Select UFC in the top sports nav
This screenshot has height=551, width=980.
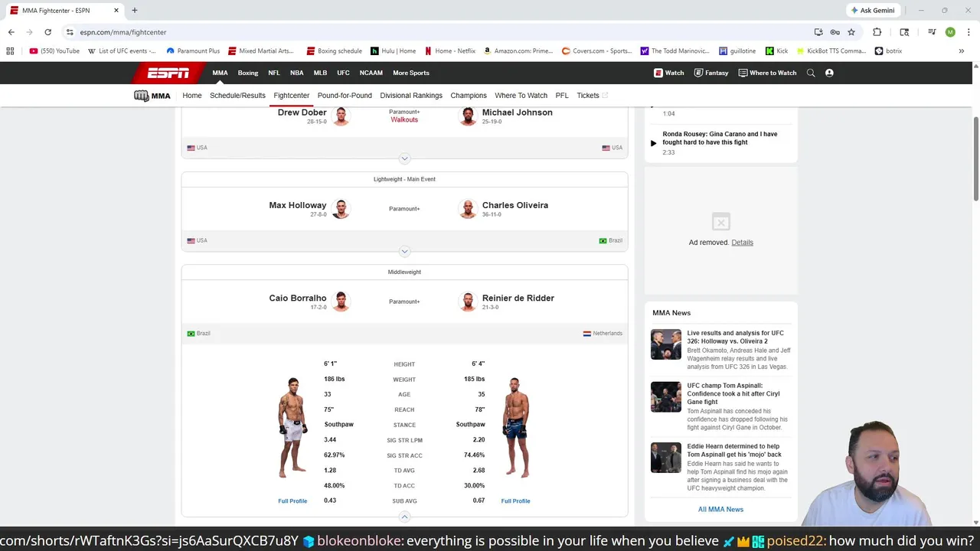point(343,73)
